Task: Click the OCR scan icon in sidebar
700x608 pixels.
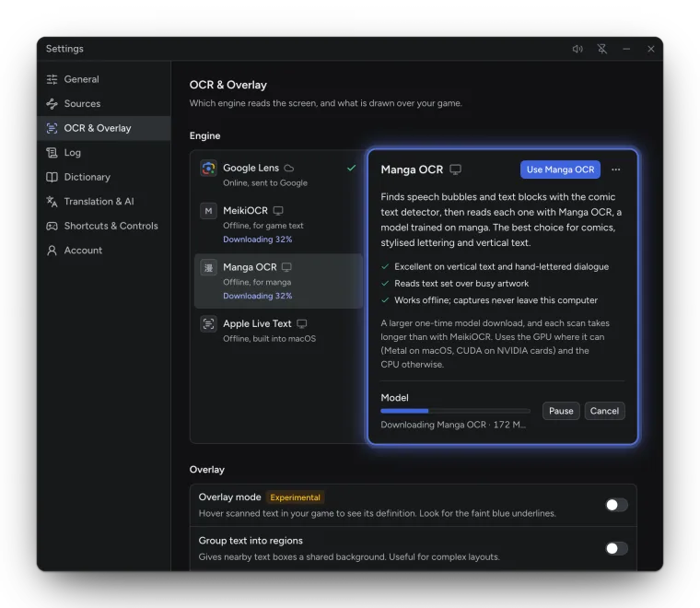Action: click(x=52, y=128)
